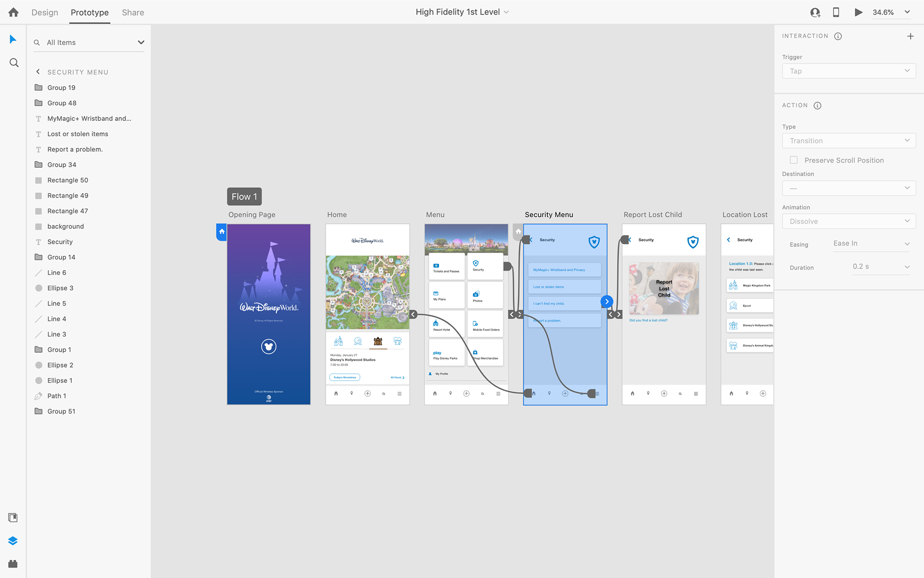Open the Trigger Tap dropdown
This screenshot has width=924, height=578.
click(x=849, y=71)
